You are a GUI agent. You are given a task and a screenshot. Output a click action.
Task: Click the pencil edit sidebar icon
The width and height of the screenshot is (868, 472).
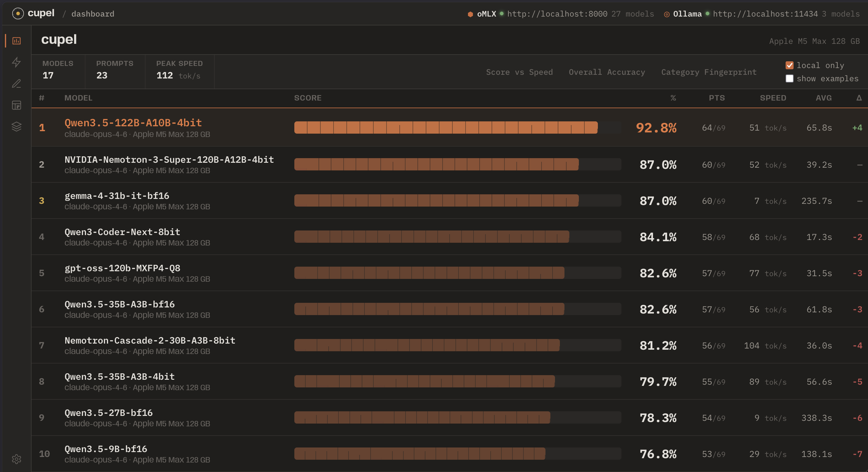pyautogui.click(x=17, y=84)
